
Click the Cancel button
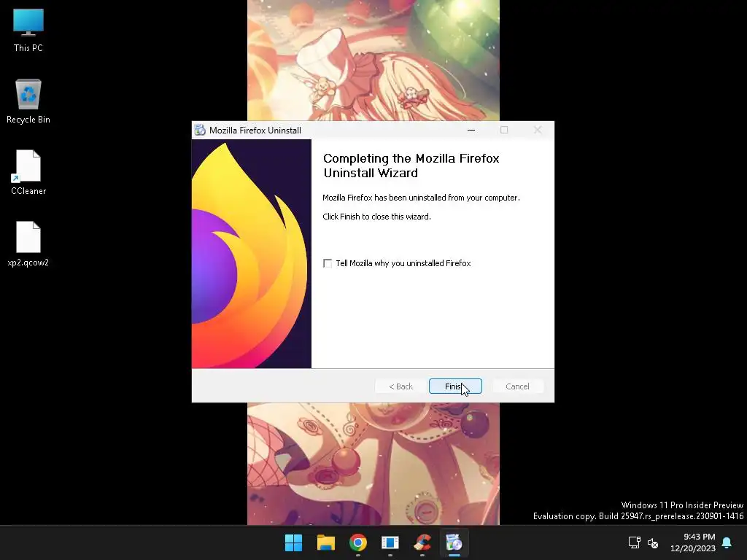[x=517, y=386]
